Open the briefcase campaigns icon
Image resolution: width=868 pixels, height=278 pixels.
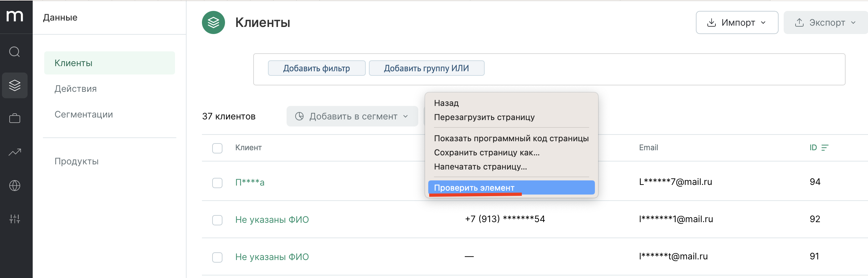[x=14, y=118]
